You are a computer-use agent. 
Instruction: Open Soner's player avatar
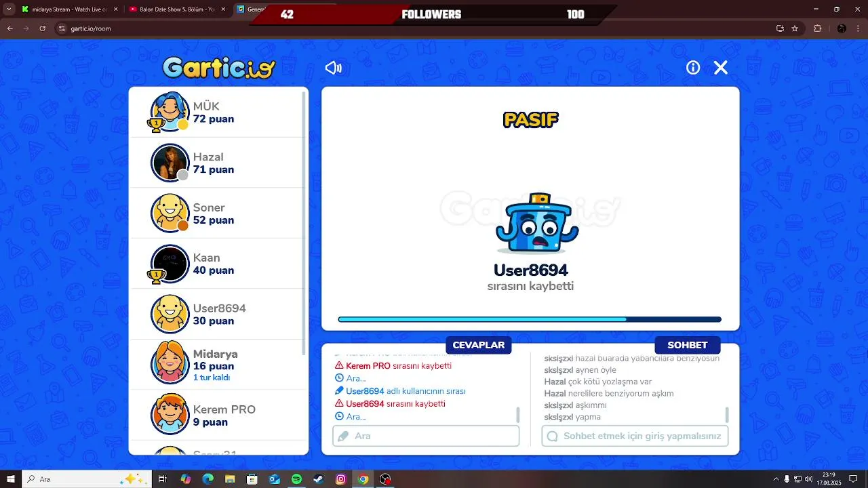point(170,213)
